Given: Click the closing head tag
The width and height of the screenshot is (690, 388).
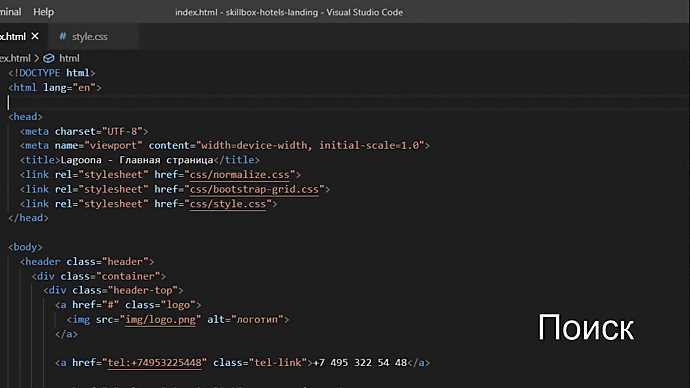Looking at the screenshot, I should 28,218.
